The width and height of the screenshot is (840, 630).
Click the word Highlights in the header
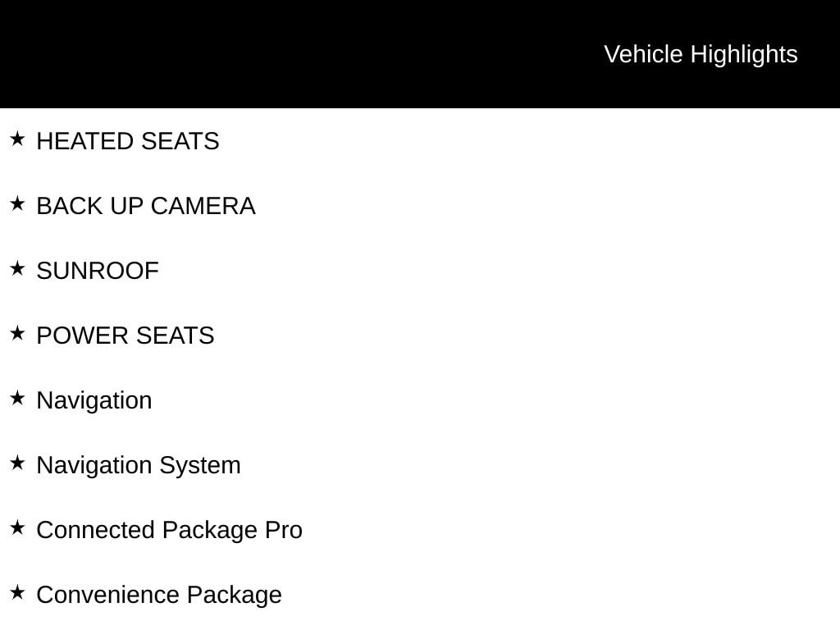click(x=744, y=54)
